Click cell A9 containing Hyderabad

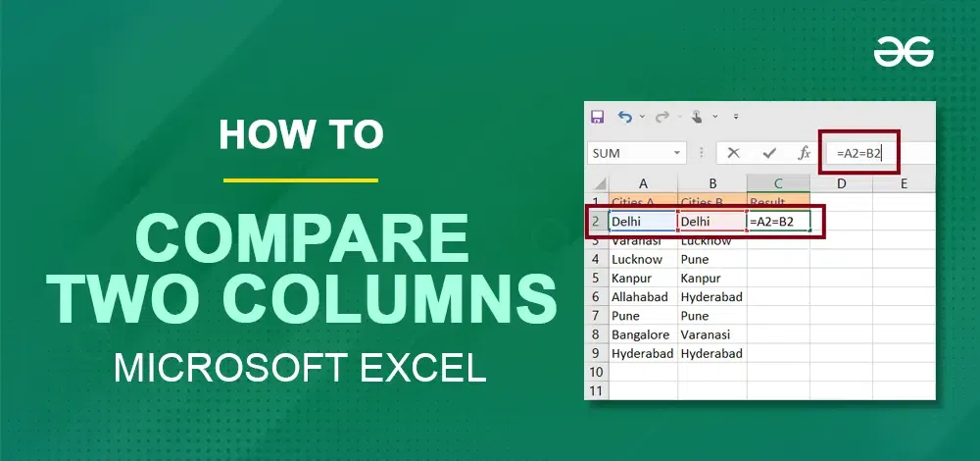tap(643, 353)
